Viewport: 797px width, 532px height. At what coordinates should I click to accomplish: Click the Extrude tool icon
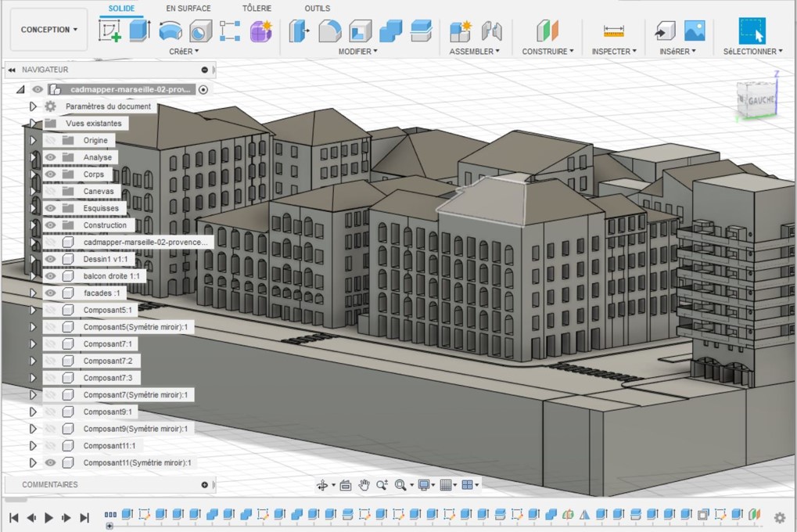[x=140, y=31]
